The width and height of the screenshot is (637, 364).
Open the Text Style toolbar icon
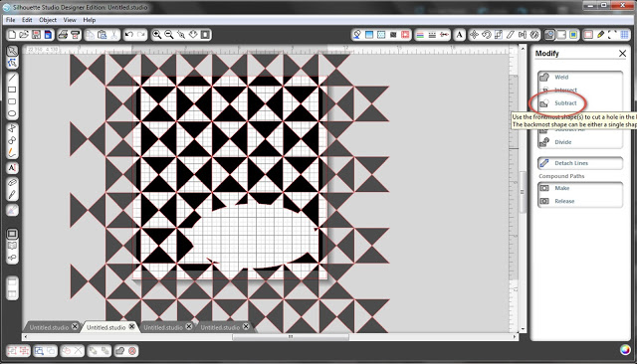coord(459,35)
